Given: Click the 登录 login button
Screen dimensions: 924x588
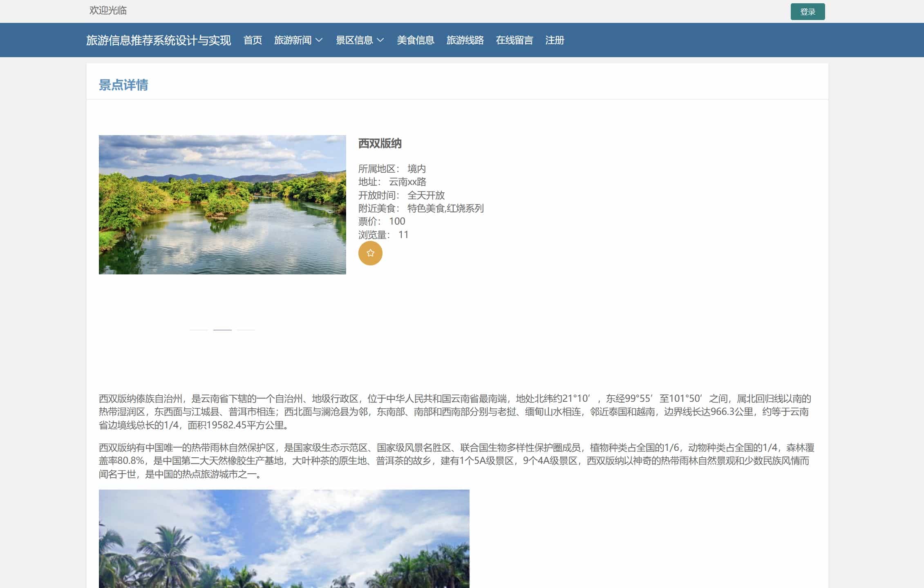Looking at the screenshot, I should (808, 11).
